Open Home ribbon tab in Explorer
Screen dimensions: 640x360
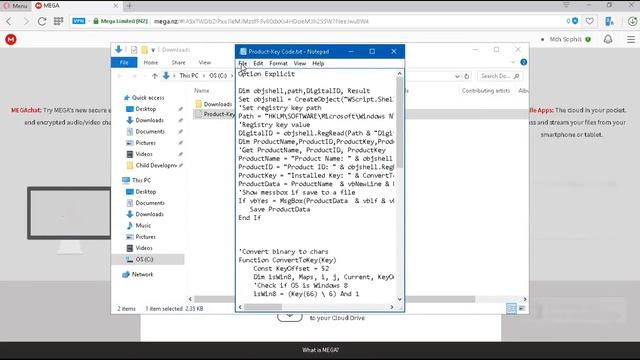[x=151, y=62]
